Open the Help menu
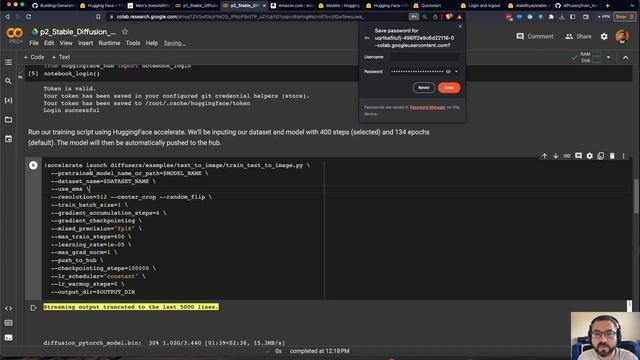This screenshot has width=640, height=360. [151, 43]
